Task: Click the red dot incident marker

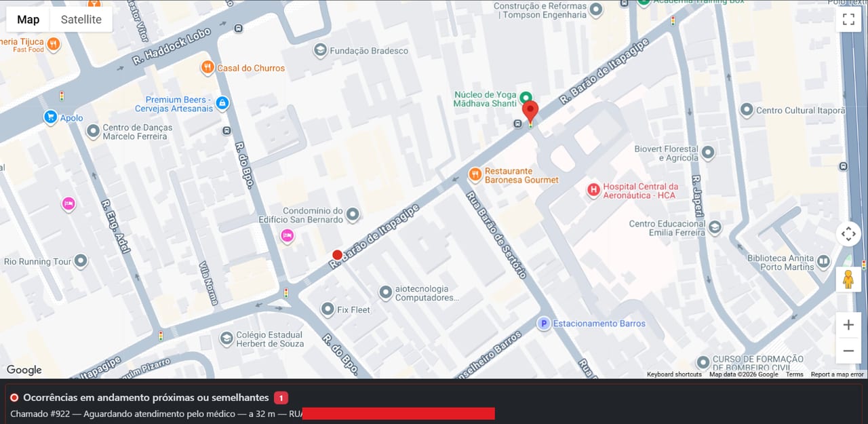Action: [x=337, y=255]
